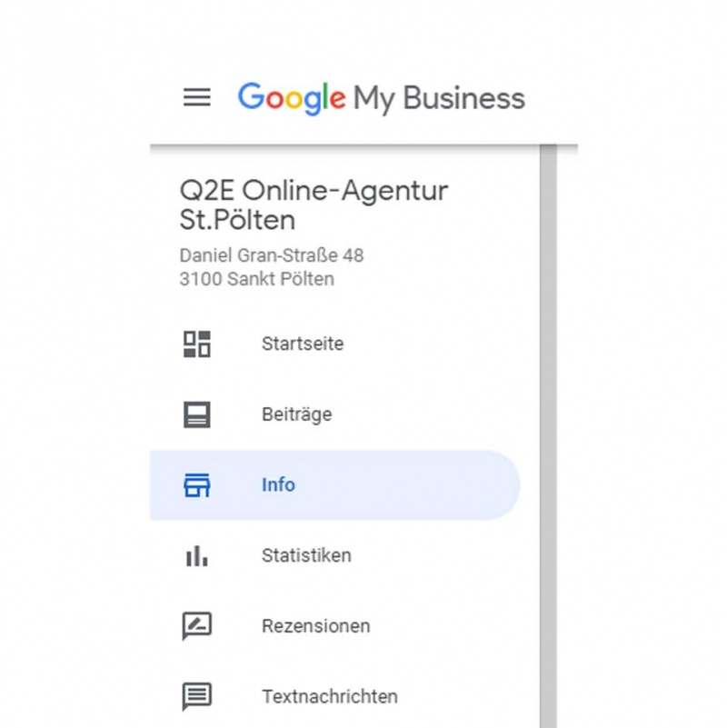Screen dimensions: 727x728
Task: Click the Rezensionen review bubble icon
Action: [197, 626]
